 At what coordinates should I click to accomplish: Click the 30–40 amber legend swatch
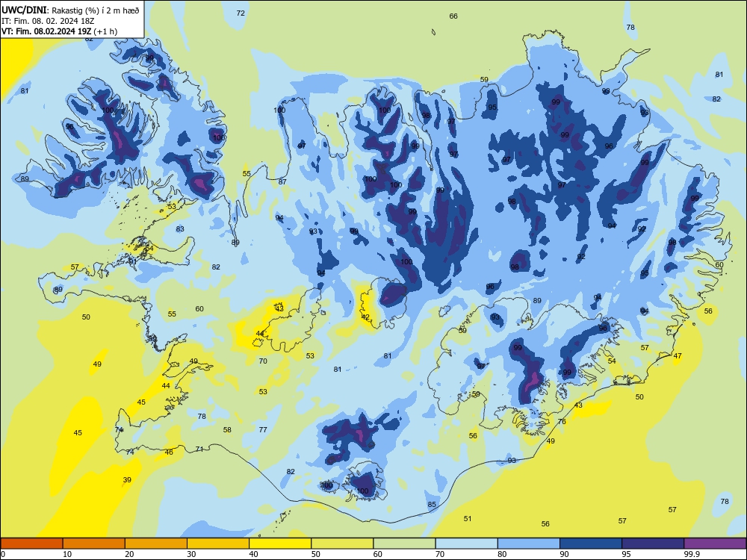pyautogui.click(x=218, y=544)
